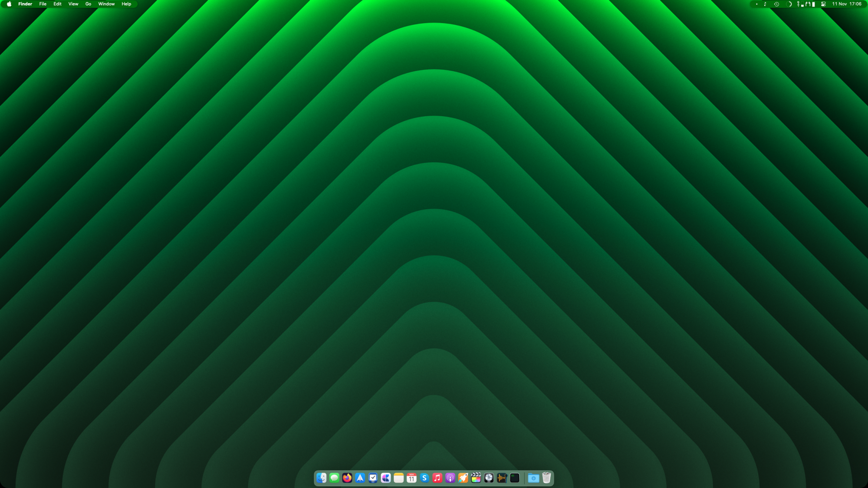
Task: Open the Go menu
Action: [x=88, y=4]
